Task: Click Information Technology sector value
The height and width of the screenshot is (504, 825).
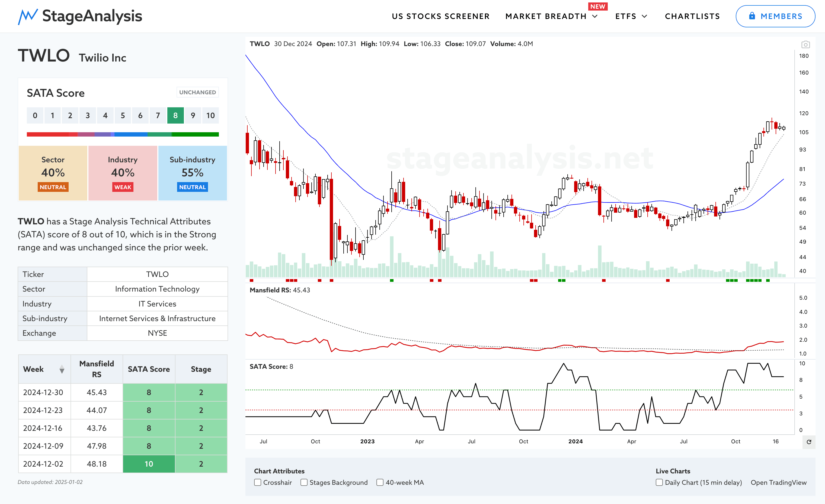Action: (x=157, y=289)
